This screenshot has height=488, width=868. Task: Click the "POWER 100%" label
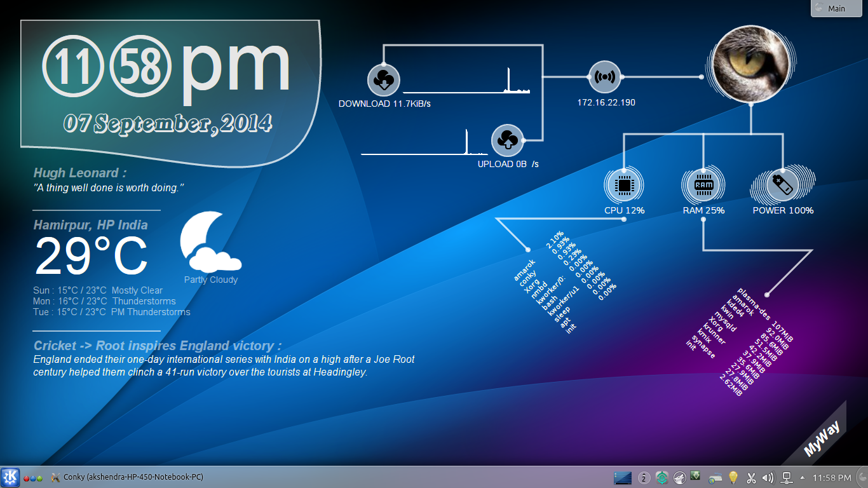[783, 210]
